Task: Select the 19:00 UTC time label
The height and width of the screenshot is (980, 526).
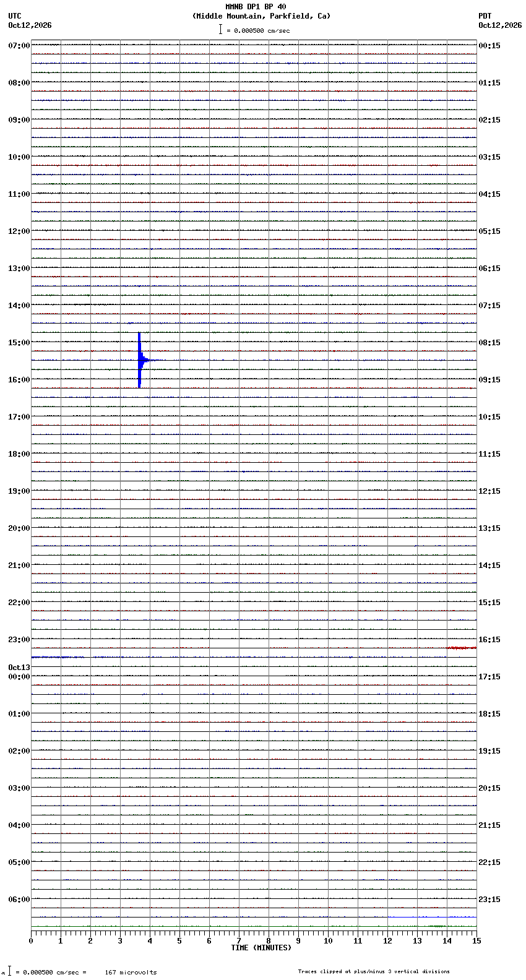Action: tap(19, 491)
